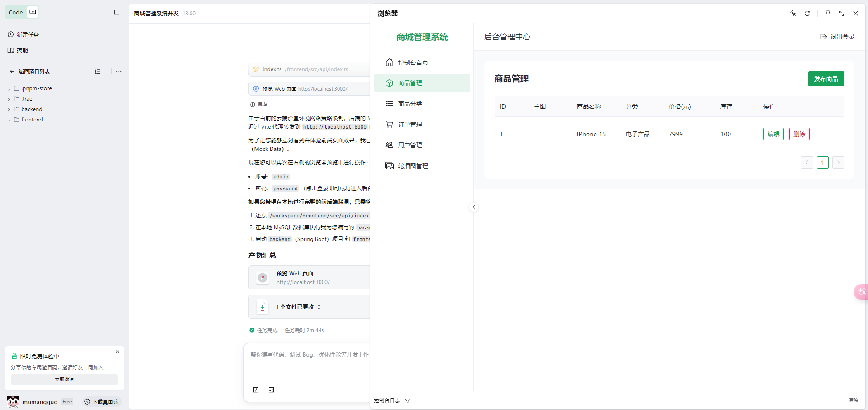
Task: Click 删除 for iPhone 15 row
Action: (x=799, y=134)
